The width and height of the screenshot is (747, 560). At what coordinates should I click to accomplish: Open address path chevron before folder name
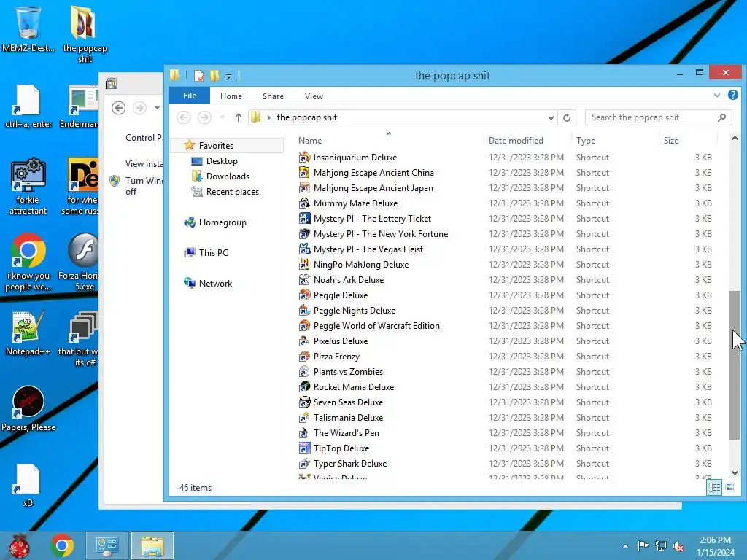click(269, 117)
